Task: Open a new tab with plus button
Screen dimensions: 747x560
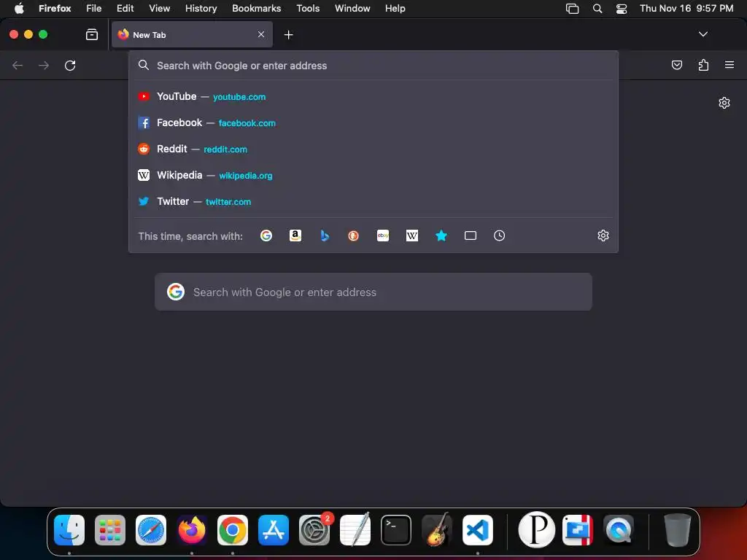Action: pos(288,34)
